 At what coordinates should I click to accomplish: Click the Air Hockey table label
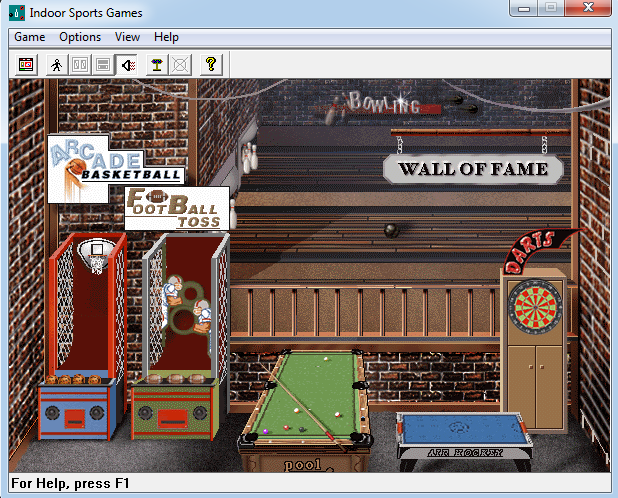pos(465,453)
